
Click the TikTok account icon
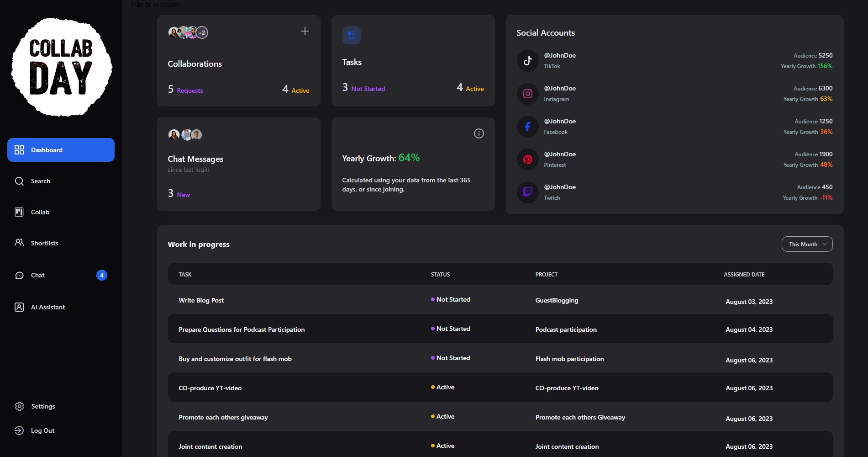point(527,61)
